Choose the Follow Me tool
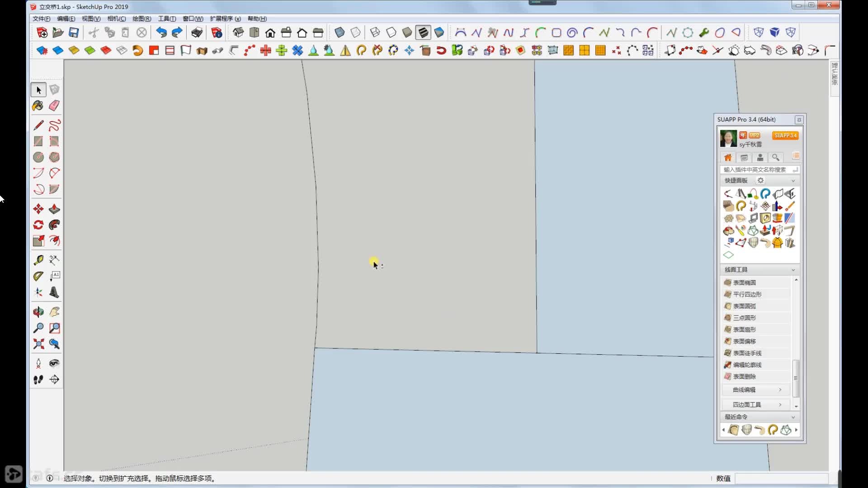 pos(54,225)
